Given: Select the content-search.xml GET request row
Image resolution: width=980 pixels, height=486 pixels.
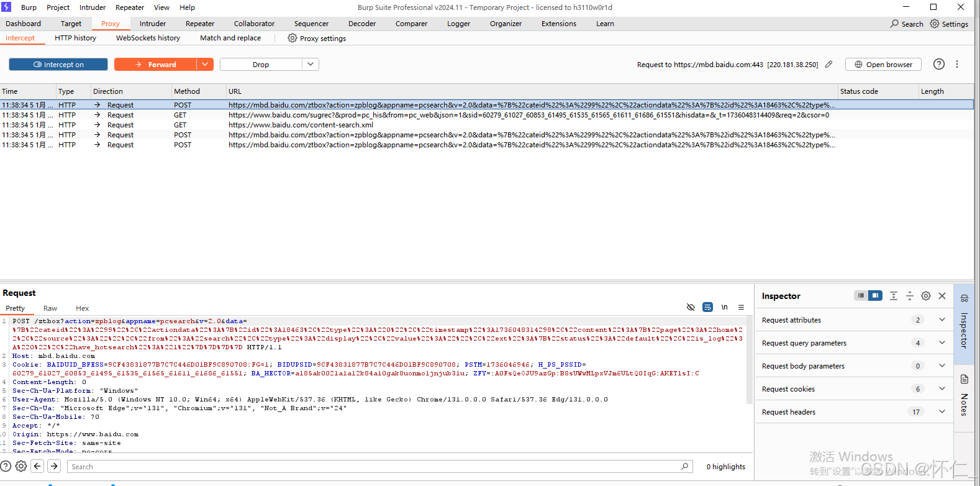Looking at the screenshot, I should coord(486,125).
